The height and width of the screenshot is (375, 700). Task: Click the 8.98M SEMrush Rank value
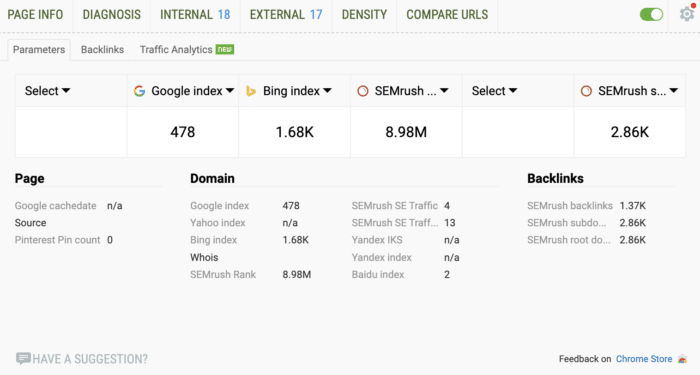point(296,275)
